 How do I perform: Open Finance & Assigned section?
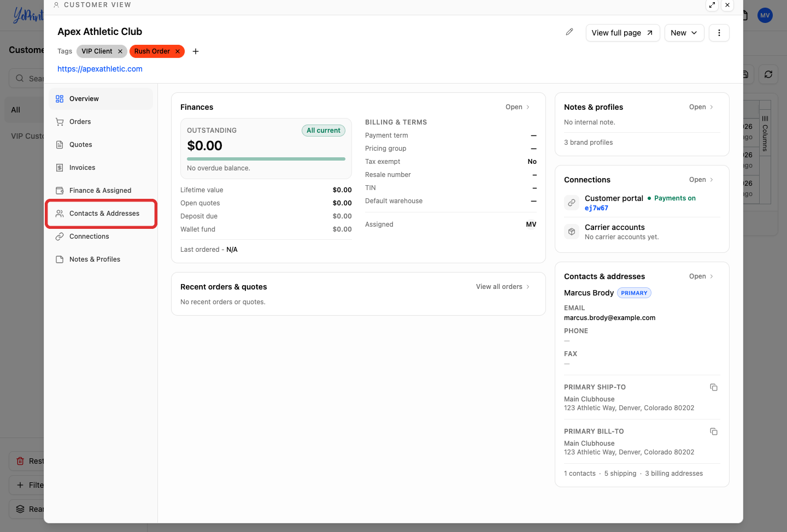coord(101,191)
